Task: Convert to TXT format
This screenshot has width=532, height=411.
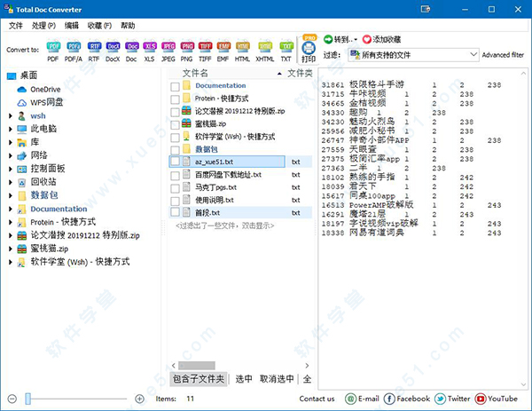Action: [286, 47]
